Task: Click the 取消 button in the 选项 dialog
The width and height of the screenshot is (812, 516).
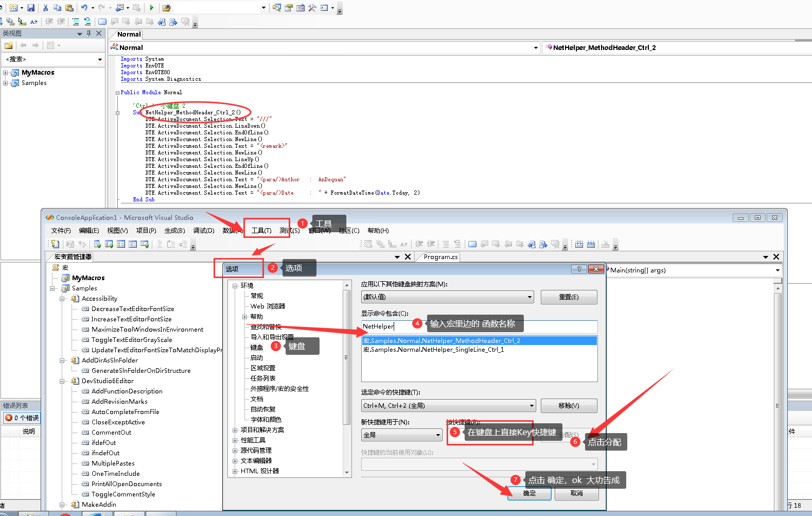Action: pos(577,493)
